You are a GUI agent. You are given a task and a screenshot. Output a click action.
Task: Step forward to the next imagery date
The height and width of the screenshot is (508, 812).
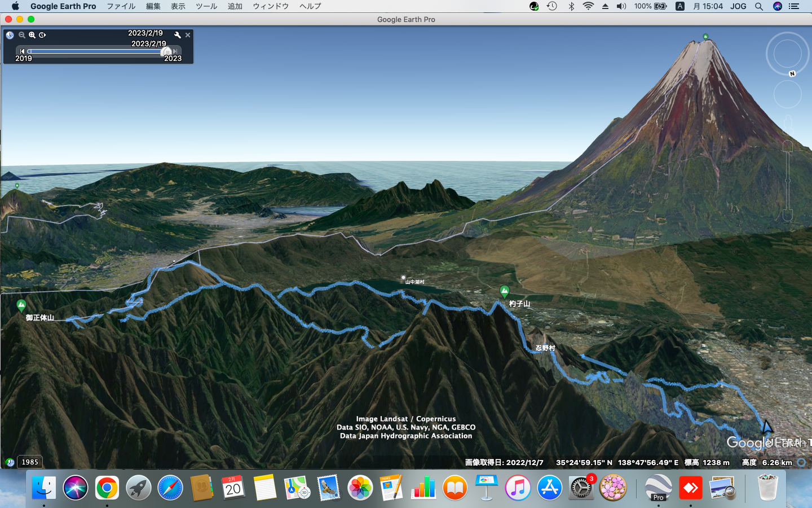point(175,51)
